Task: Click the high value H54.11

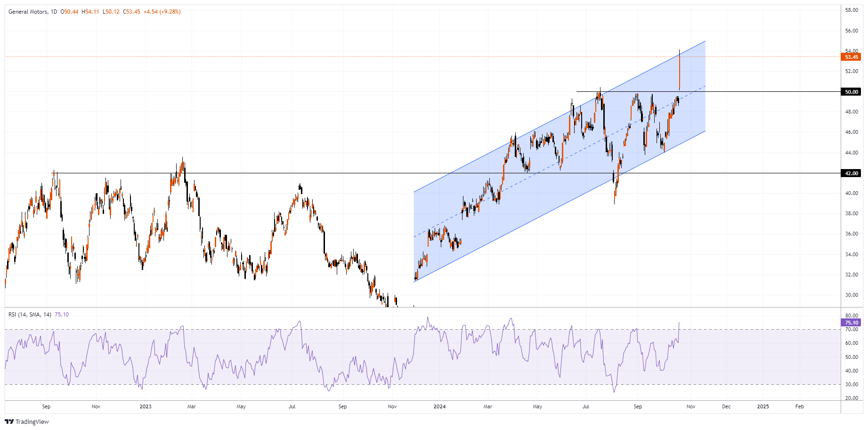Action: coord(90,12)
